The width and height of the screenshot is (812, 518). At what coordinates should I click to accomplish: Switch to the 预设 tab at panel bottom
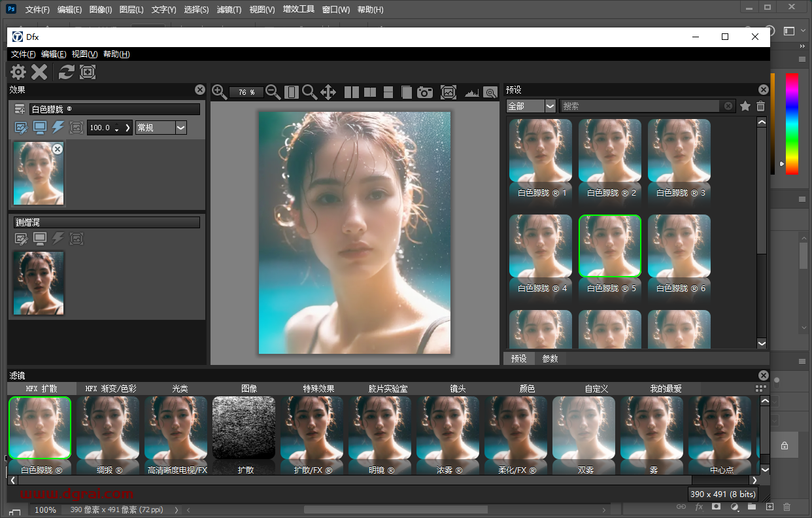[519, 358]
